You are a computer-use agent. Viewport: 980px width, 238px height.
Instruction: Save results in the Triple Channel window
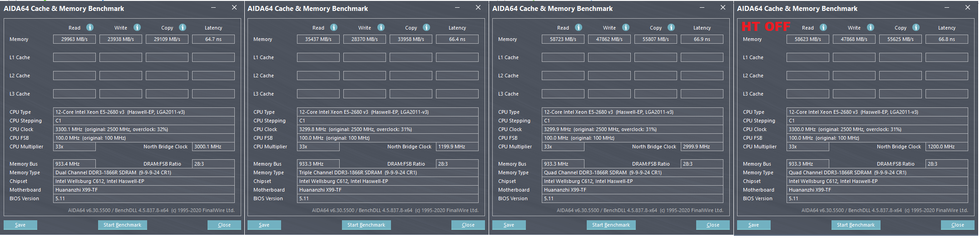[x=264, y=225]
